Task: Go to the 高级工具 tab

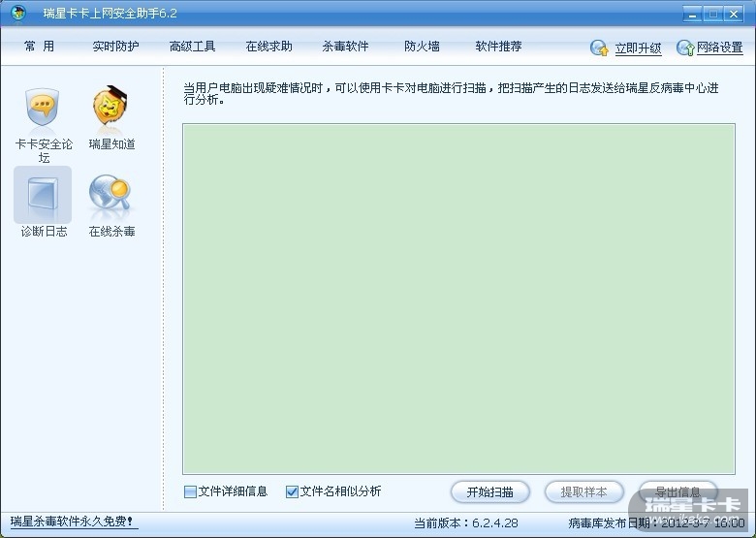Action: point(192,47)
